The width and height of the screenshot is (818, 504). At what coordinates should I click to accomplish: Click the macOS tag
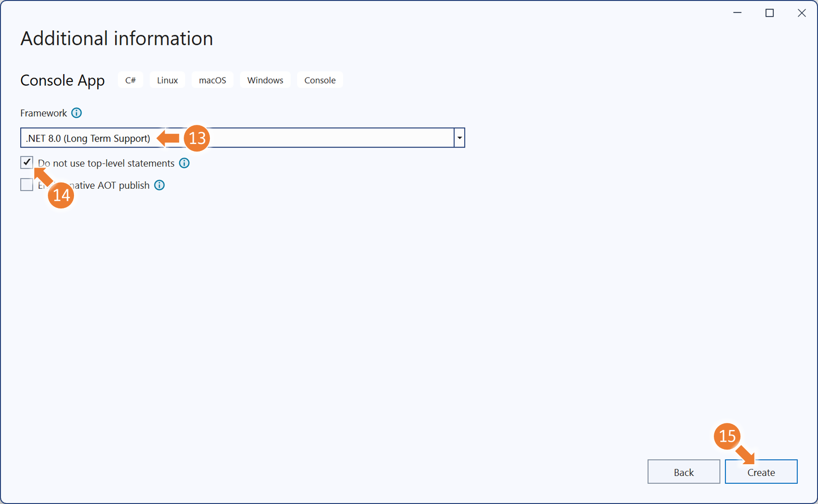212,80
